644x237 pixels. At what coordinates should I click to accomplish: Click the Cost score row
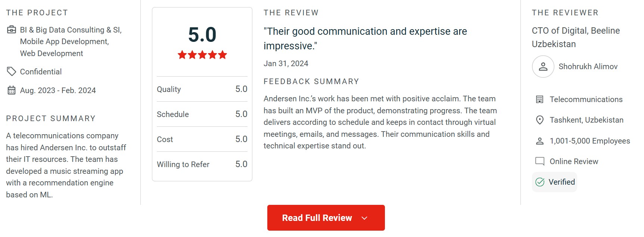click(x=202, y=139)
